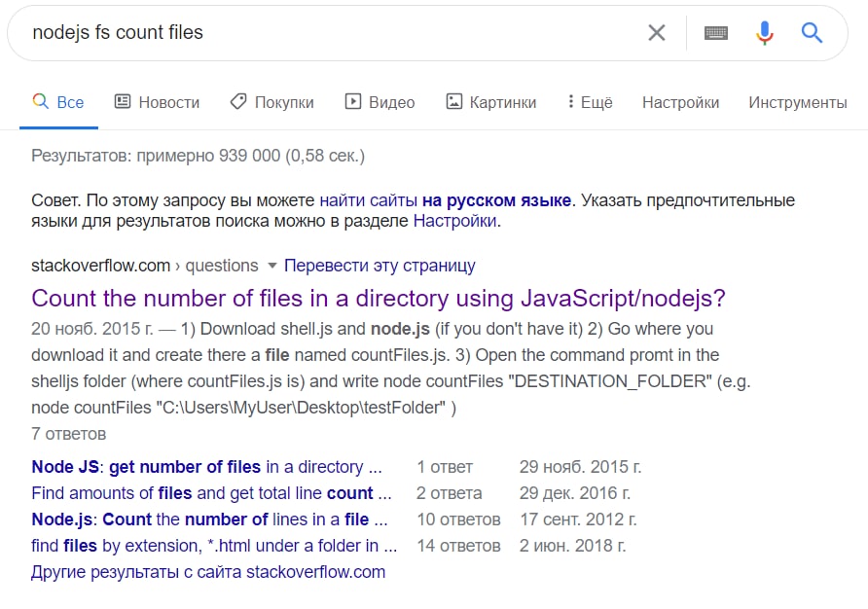Open the 'Настройки' link in the language tip
This screenshot has width=868, height=609.
tap(455, 221)
